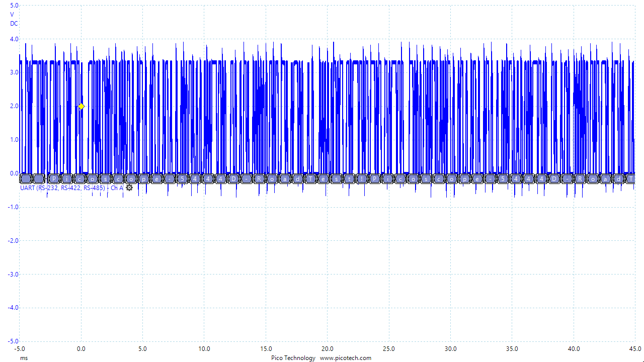Select the yellow diamond trigger marker
Image resolution: width=644 pixels, height=362 pixels.
pyautogui.click(x=81, y=107)
